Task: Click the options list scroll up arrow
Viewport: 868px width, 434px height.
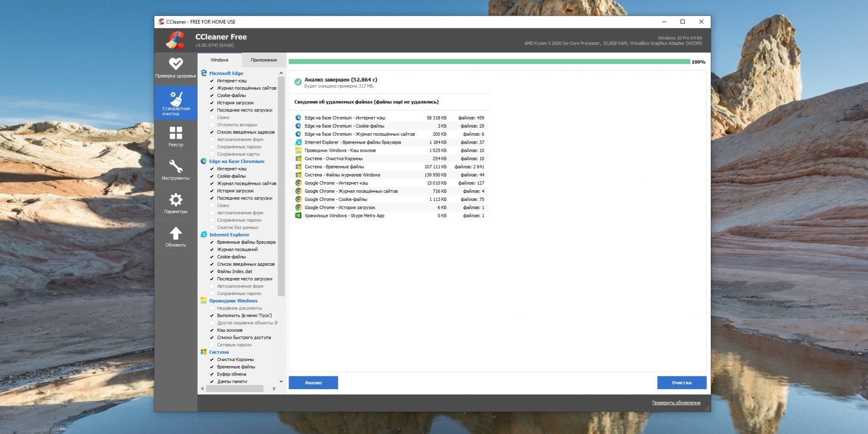Action: (x=281, y=73)
